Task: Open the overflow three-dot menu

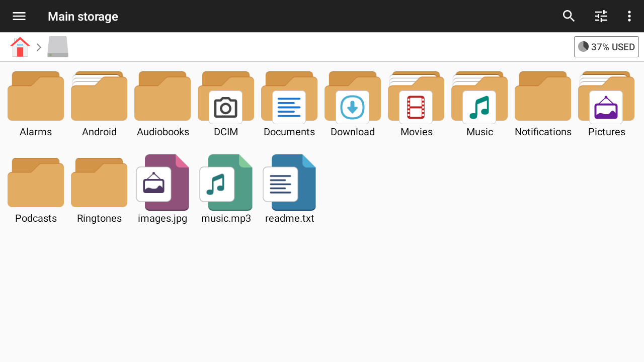Action: pyautogui.click(x=629, y=16)
